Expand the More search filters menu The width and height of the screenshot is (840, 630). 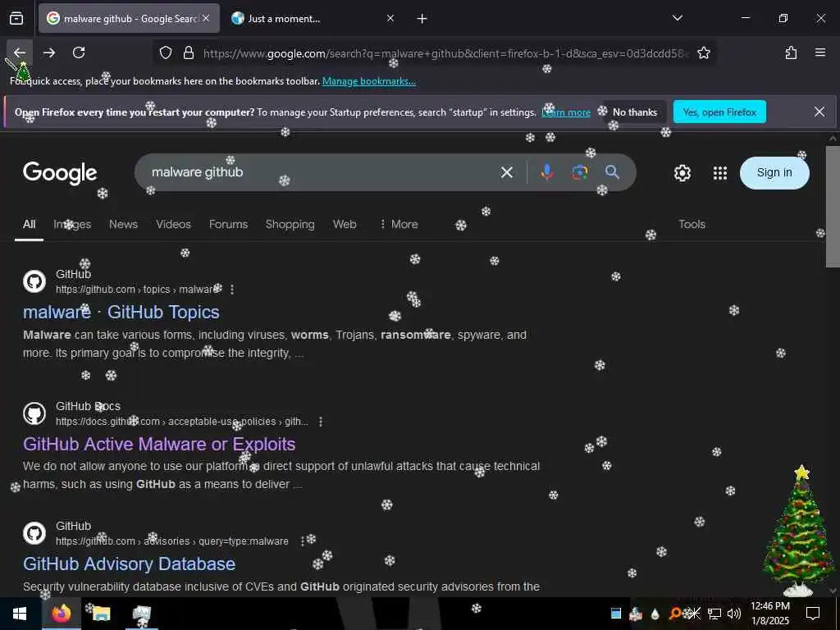tap(399, 225)
